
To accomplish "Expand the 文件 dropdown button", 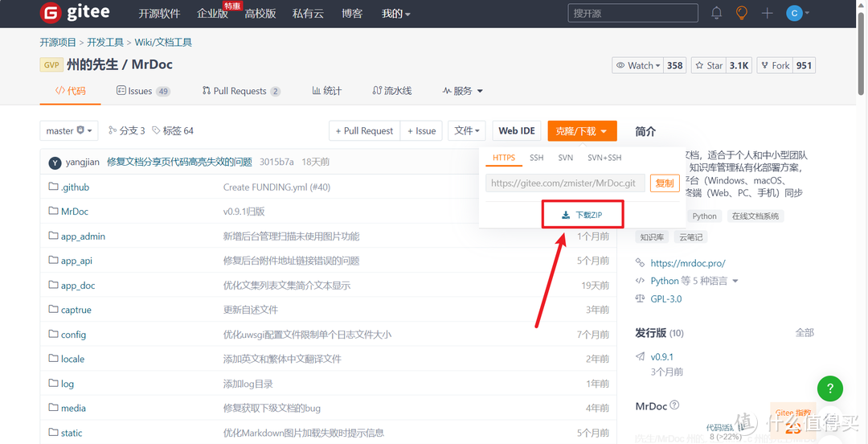I will point(467,131).
